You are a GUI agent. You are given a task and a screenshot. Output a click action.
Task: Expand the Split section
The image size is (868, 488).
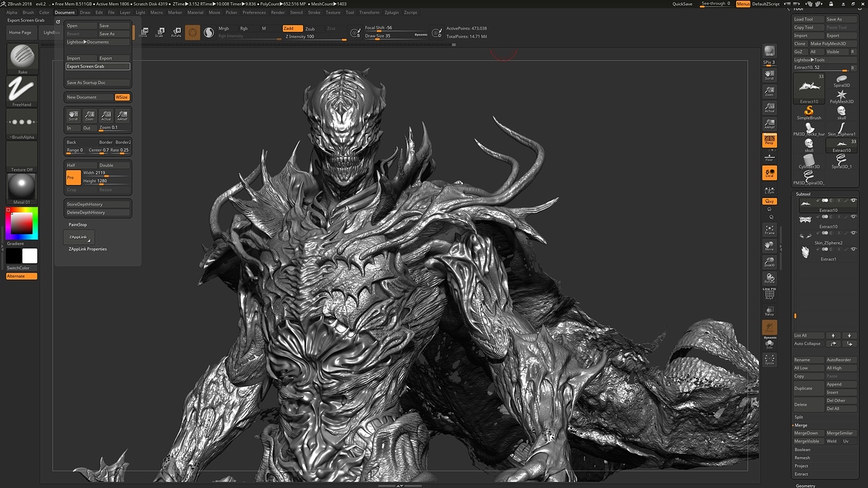799,417
